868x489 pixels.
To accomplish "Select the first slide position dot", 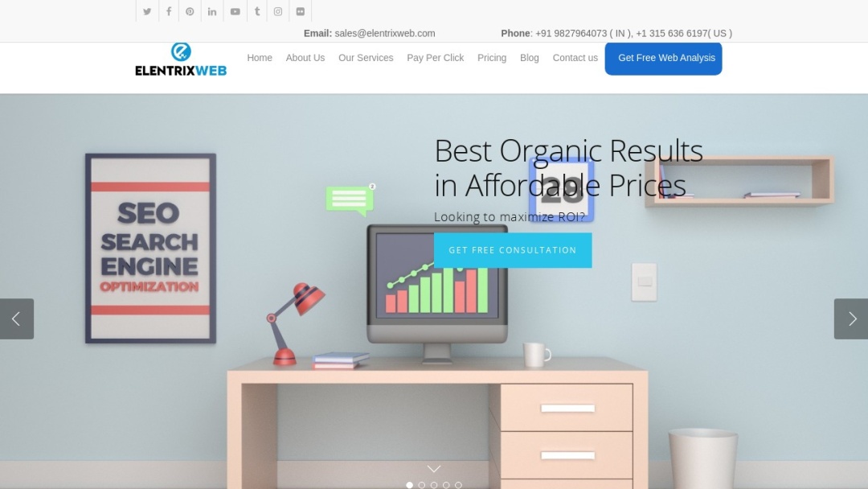I will tap(409, 484).
